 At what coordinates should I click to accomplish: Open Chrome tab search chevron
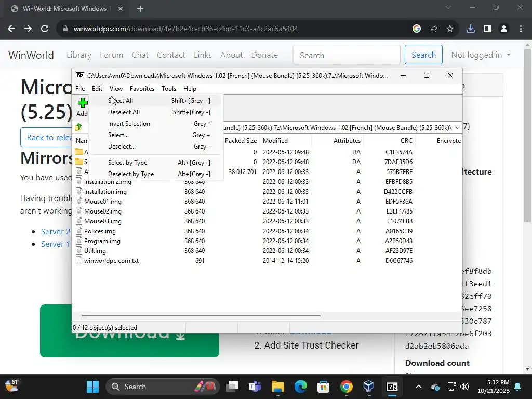click(448, 7)
